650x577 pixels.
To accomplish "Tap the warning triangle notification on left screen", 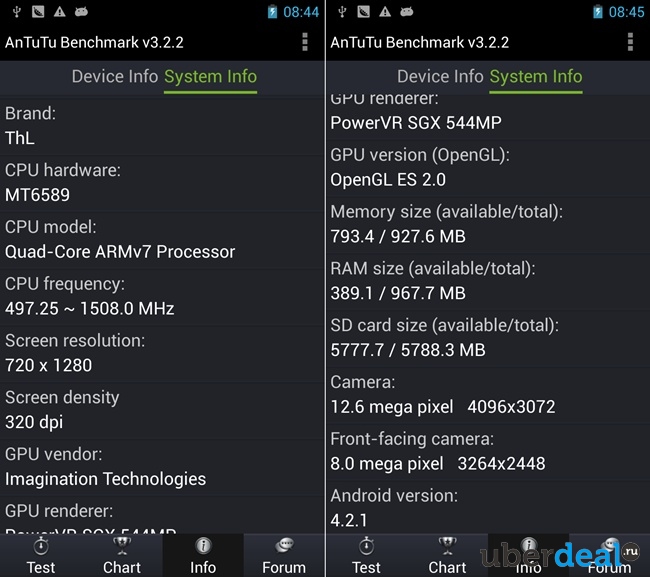I will click(60, 12).
